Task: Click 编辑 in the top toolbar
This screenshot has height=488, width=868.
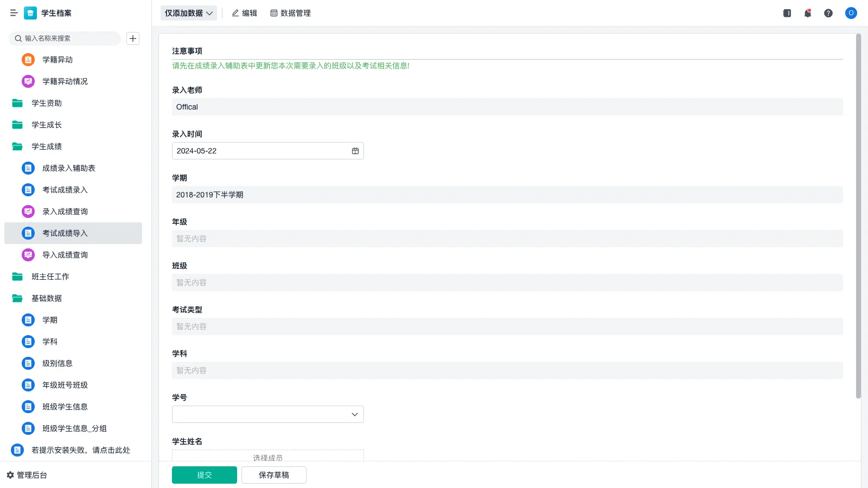Action: [244, 13]
